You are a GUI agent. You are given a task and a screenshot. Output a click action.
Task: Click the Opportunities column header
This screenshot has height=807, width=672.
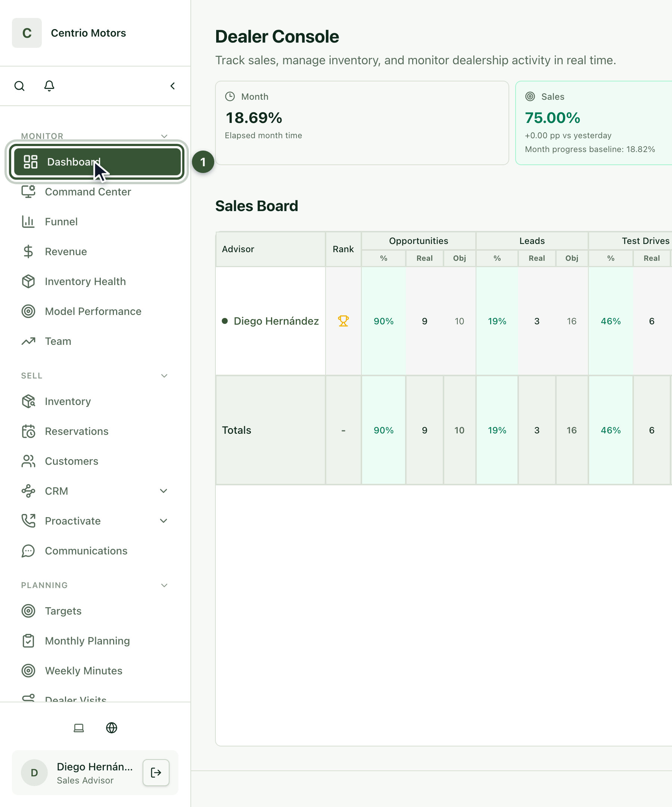(x=419, y=241)
